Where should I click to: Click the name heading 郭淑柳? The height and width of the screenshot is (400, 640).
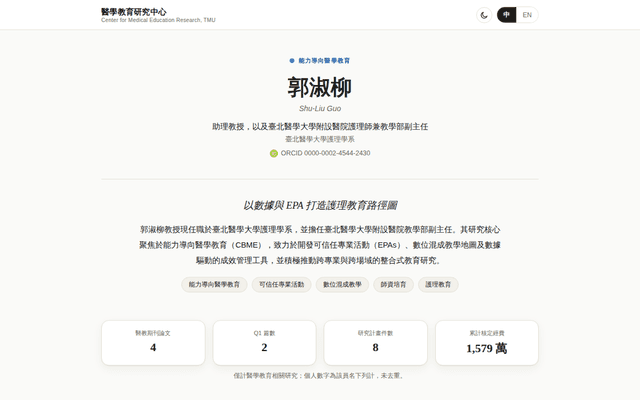pyautogui.click(x=320, y=87)
